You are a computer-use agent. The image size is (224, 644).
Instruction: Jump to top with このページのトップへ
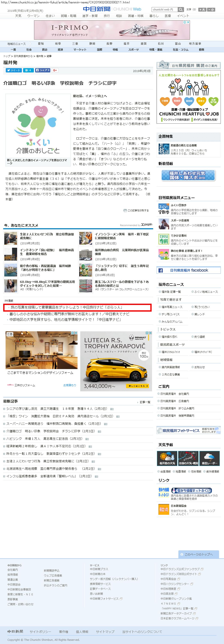pos(199,554)
